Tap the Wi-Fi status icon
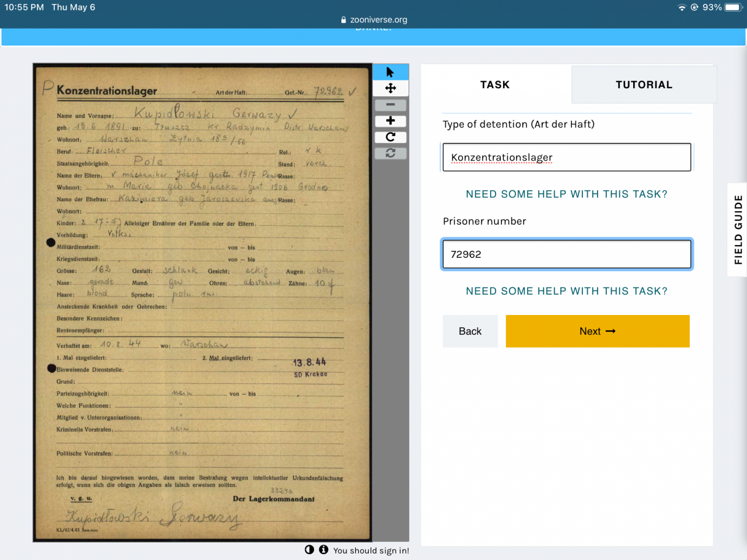 pyautogui.click(x=682, y=8)
